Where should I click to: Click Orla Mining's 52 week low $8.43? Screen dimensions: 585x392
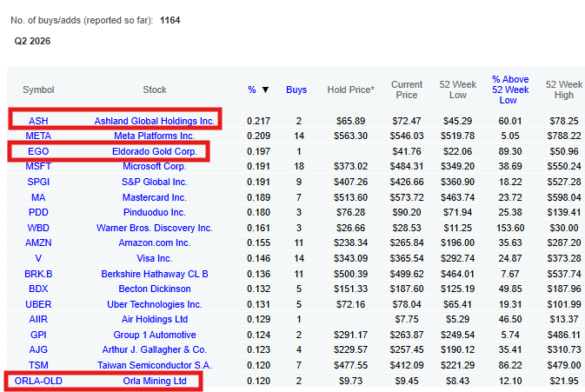tap(458, 382)
